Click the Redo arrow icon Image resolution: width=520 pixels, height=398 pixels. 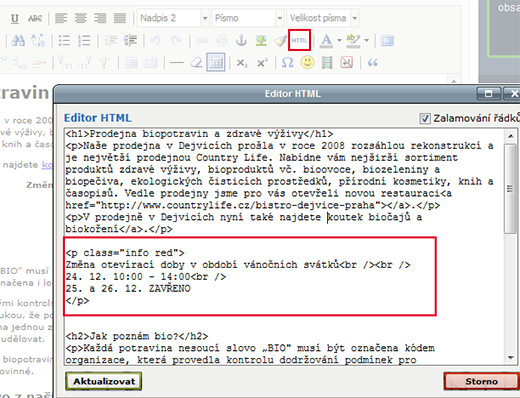tap(176, 40)
